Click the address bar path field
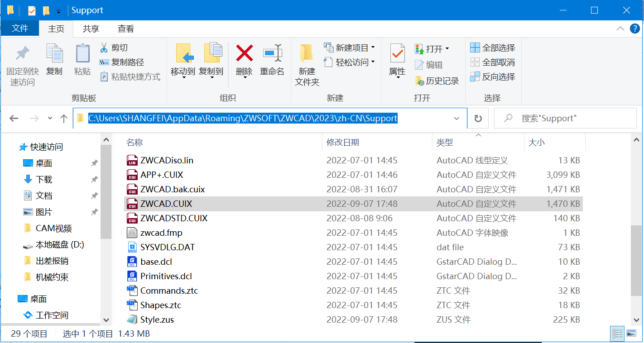This screenshot has height=343, width=644. (x=270, y=119)
